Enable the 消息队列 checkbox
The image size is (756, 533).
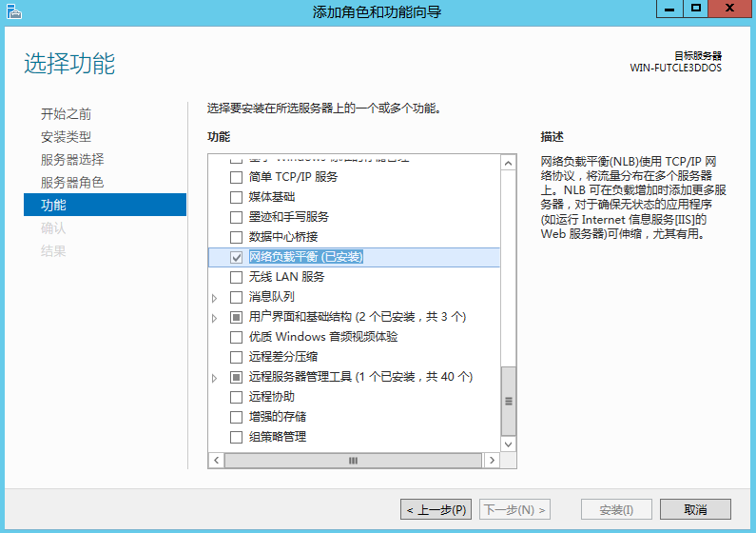coord(236,297)
